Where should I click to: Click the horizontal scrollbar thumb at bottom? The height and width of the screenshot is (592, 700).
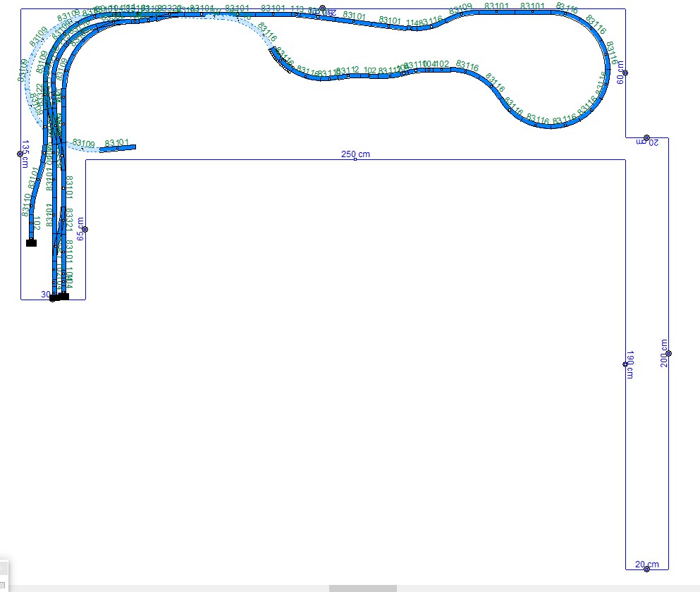tap(362, 588)
